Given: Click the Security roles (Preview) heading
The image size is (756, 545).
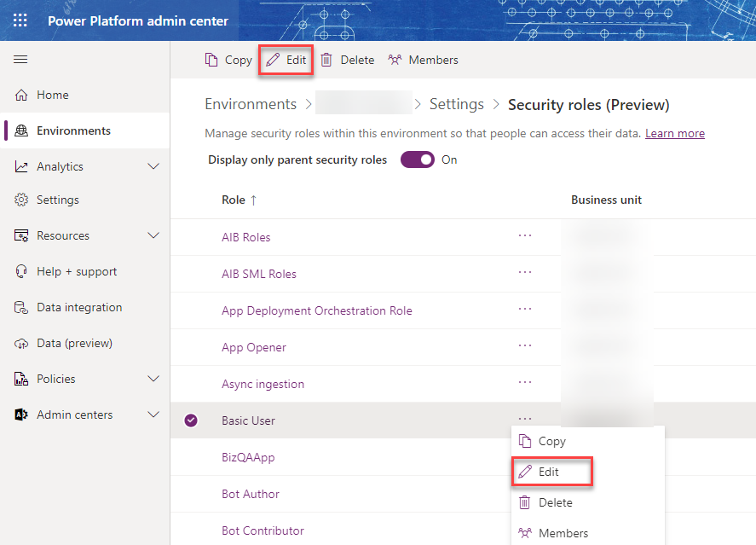Looking at the screenshot, I should [588, 105].
